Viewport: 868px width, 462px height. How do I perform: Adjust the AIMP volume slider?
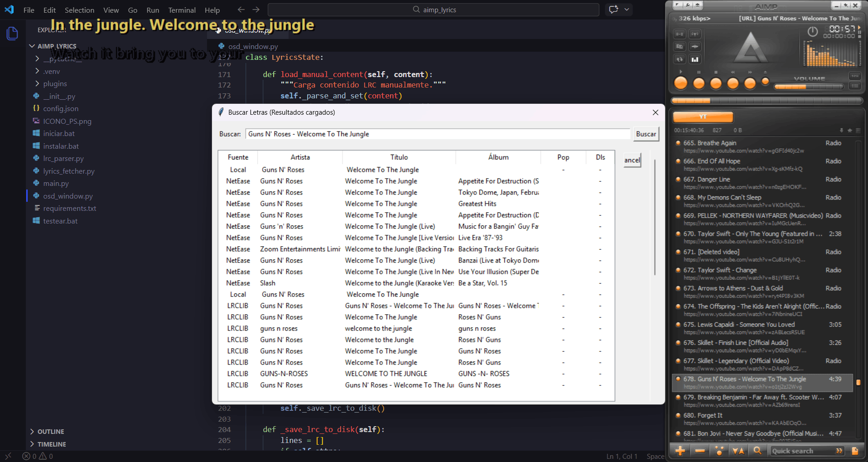[x=808, y=87]
